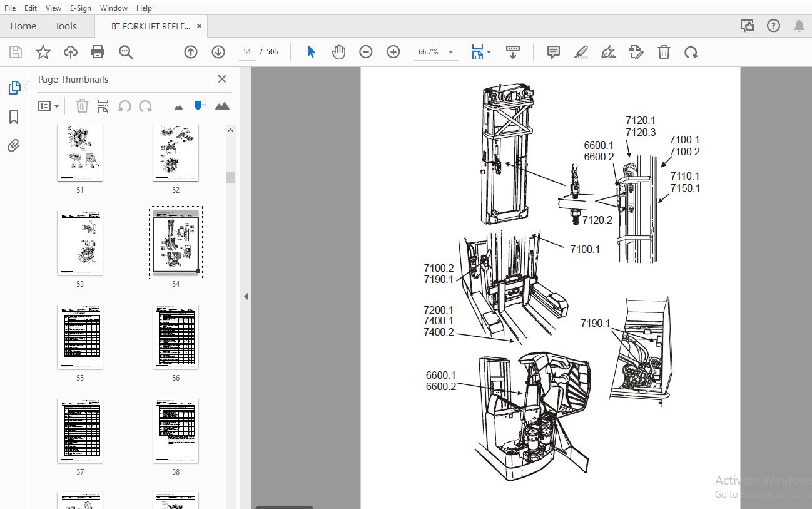Click the scrolling mode keyboard icon

coord(513,52)
